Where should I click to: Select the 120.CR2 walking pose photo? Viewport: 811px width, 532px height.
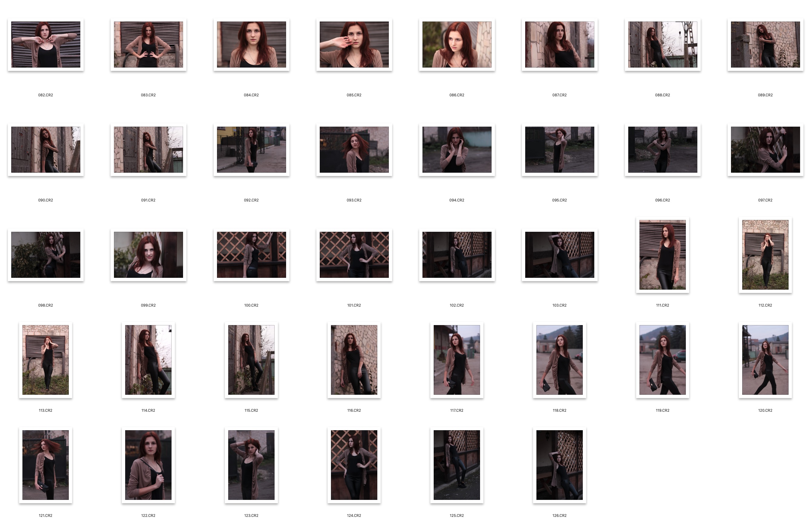tap(765, 360)
